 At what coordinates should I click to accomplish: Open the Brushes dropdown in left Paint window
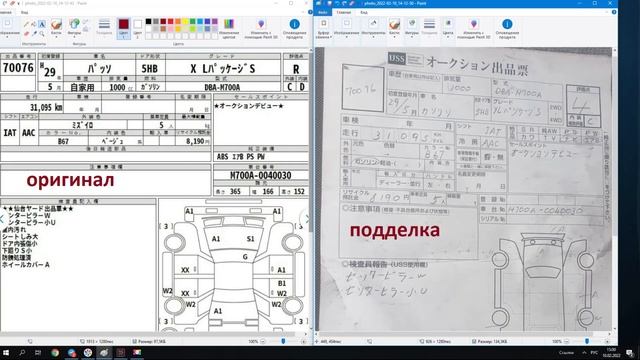point(56,28)
